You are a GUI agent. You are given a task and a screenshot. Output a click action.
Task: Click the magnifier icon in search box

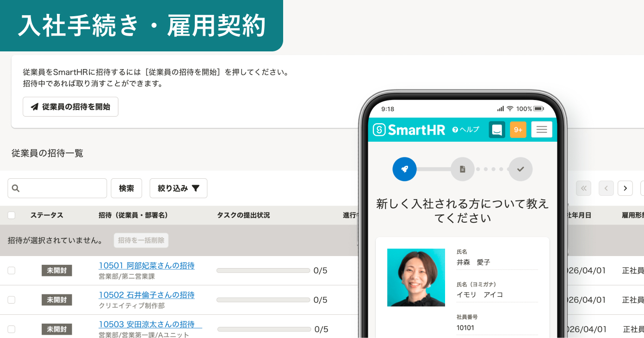[16, 188]
